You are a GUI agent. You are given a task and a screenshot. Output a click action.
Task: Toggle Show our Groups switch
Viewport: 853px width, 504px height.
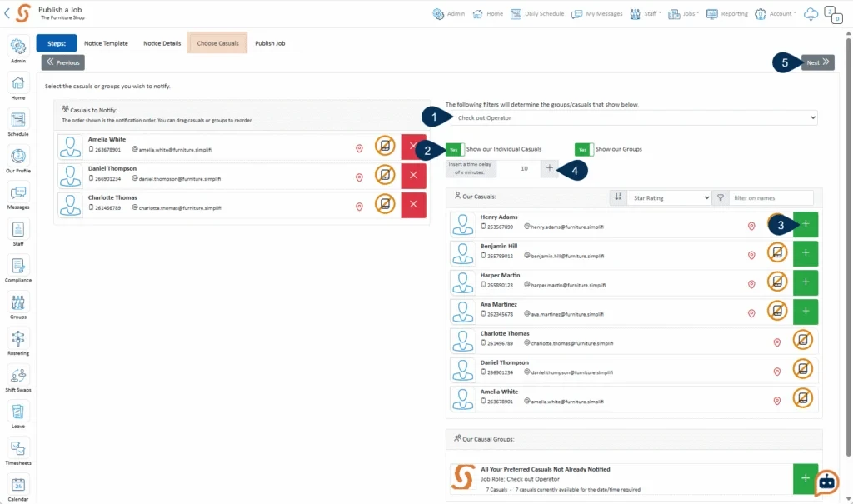coord(584,149)
